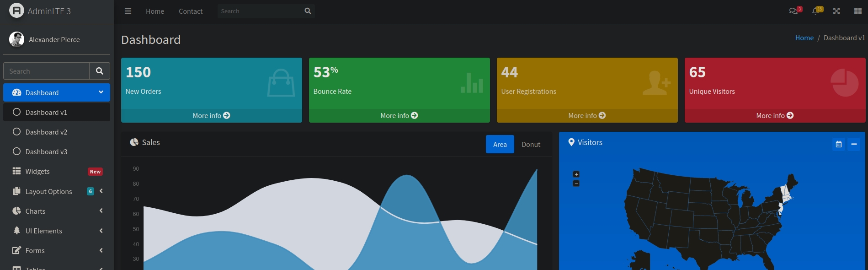Toggle fullscreen with the expand icon
This screenshot has width=868, height=270.
[x=836, y=11]
